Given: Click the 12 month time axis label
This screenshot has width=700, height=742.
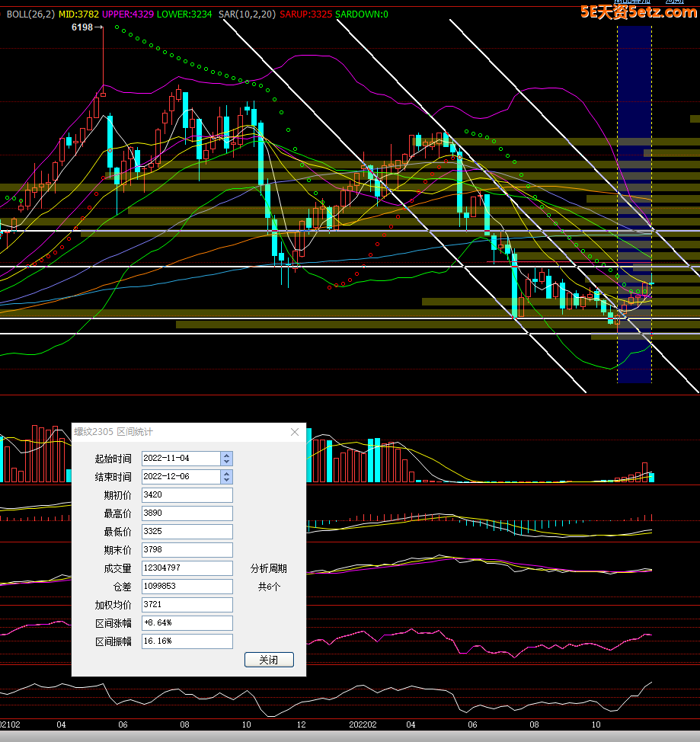Looking at the screenshot, I should pos(302,724).
